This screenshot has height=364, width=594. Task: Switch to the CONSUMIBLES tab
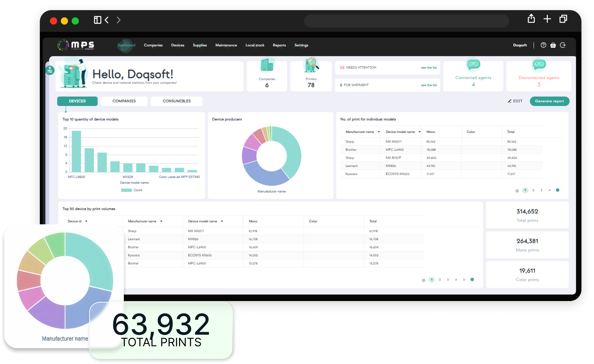pos(176,101)
